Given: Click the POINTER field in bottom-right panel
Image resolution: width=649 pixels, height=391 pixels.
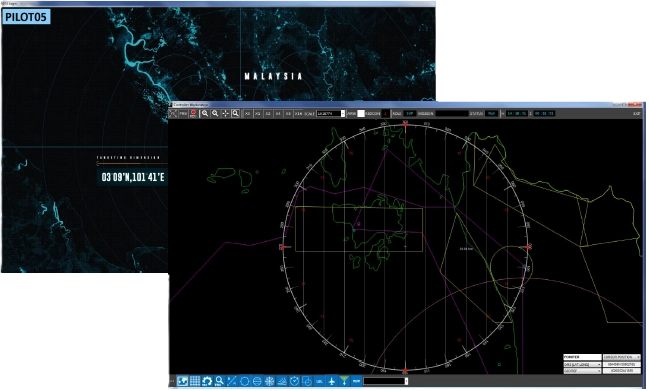Looking at the screenshot, I should click(x=582, y=357).
